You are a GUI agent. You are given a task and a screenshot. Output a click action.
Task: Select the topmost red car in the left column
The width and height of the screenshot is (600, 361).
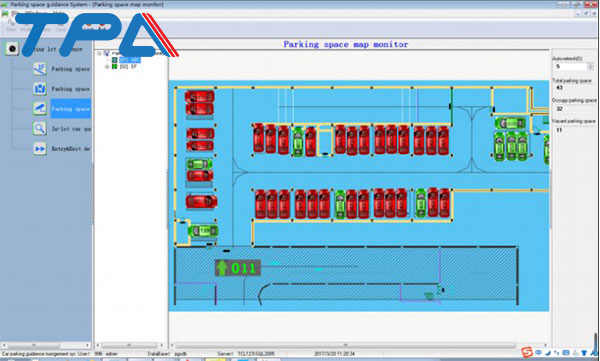click(199, 96)
